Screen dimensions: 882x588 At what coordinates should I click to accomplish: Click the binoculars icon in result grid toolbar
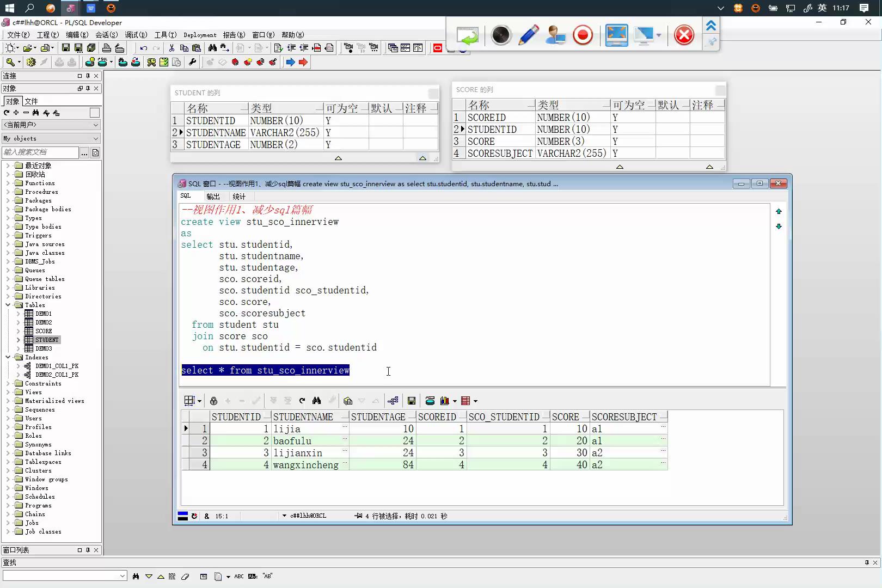click(x=317, y=401)
